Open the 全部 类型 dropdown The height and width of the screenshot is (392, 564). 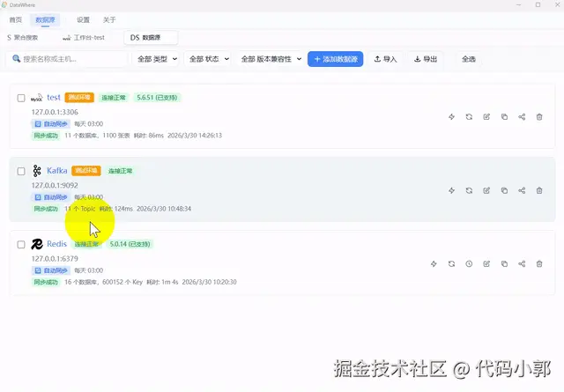pos(157,59)
